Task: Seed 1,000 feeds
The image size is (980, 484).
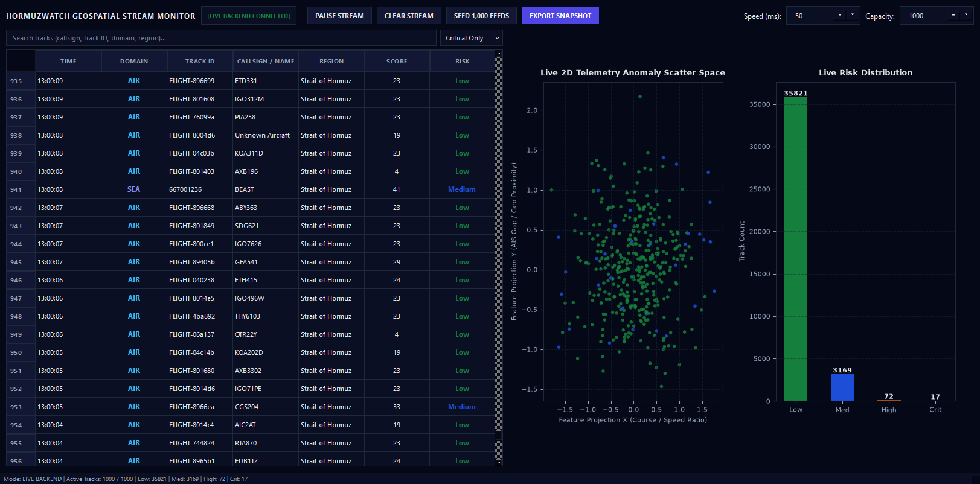Action: click(x=481, y=16)
